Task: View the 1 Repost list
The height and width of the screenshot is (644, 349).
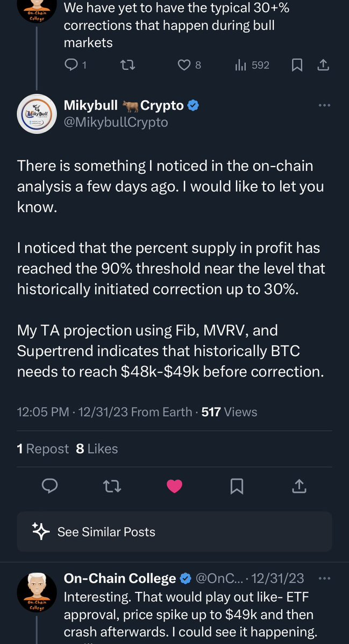Action: pos(43,449)
